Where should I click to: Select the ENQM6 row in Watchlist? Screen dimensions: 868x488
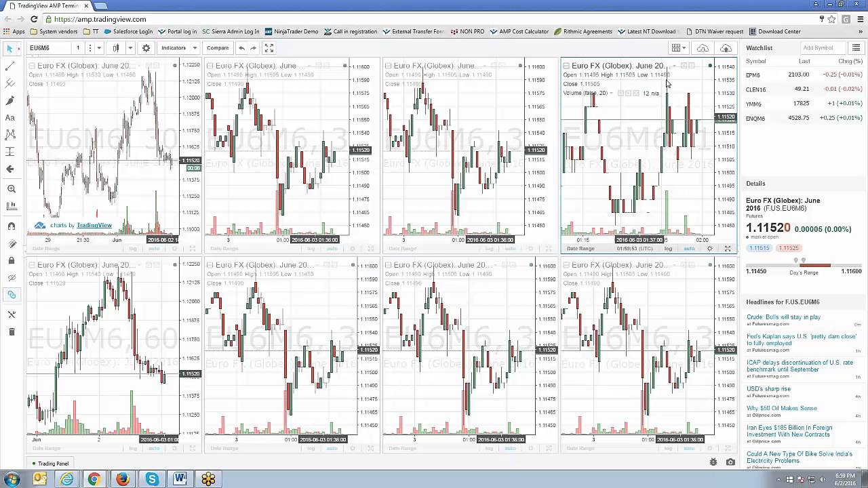click(x=804, y=118)
